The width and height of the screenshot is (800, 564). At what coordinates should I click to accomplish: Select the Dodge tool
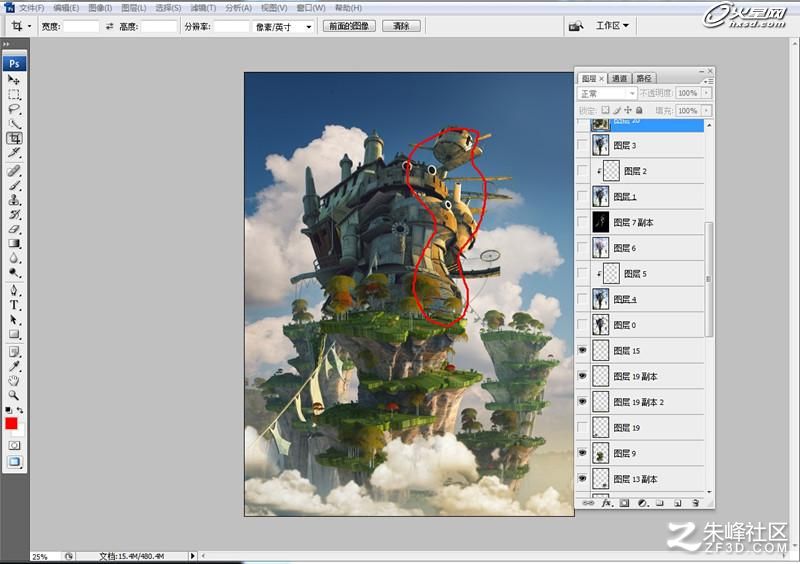[14, 273]
